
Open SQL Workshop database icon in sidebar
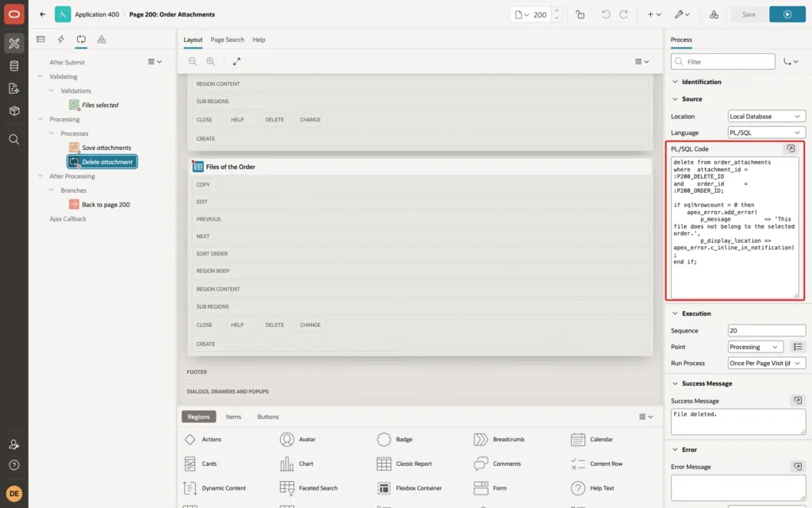click(14, 66)
